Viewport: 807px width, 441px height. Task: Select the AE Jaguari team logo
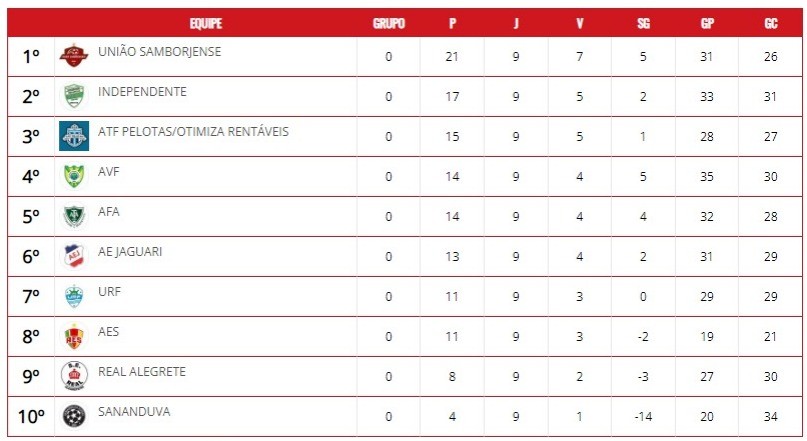[x=74, y=256]
